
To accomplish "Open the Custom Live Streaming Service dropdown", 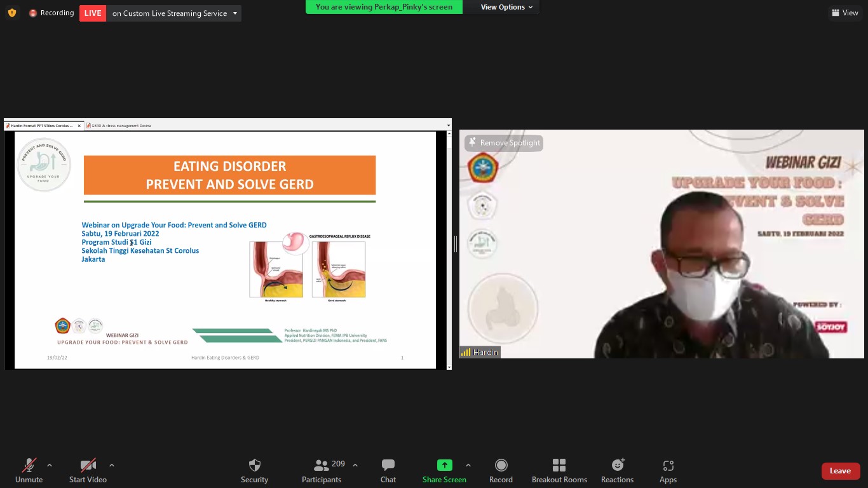I will (235, 13).
